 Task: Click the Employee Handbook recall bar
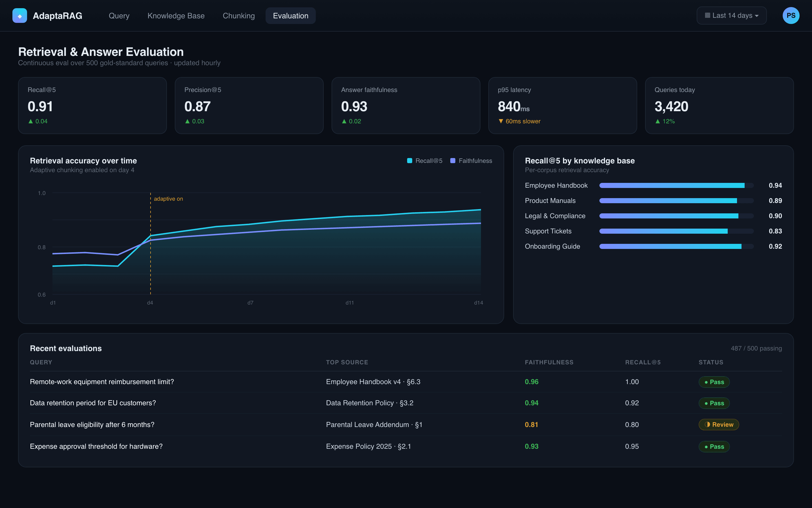click(676, 185)
